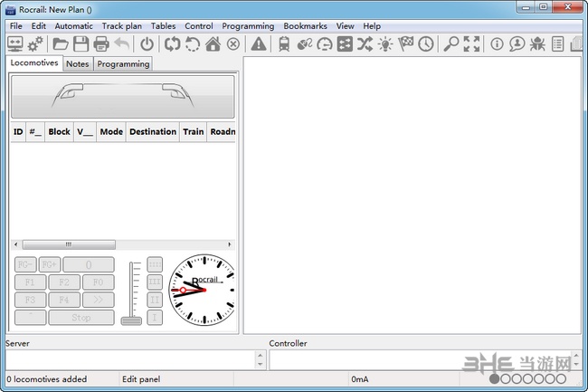Open the File menu
The image size is (588, 392).
point(15,26)
